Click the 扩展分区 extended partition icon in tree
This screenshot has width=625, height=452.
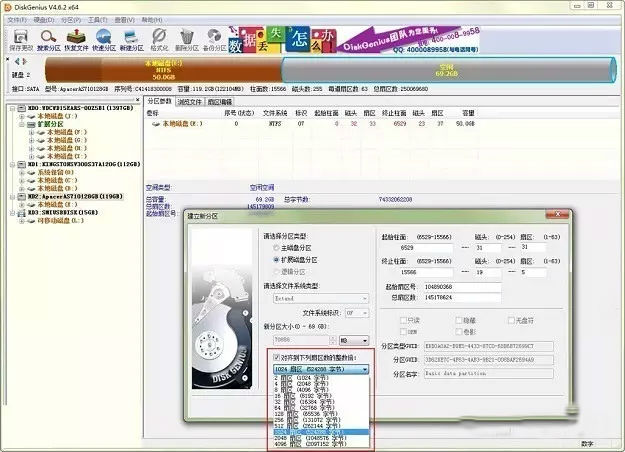(31, 124)
